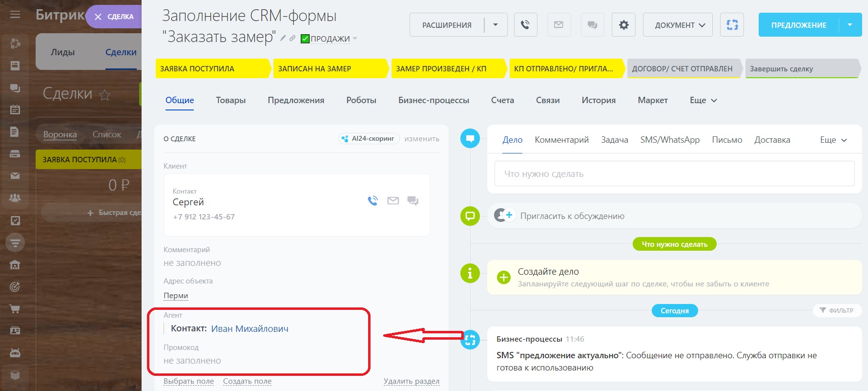Image resolution: width=868 pixels, height=391 pixels.
Task: Open chat icon in contact card
Action: 413,201
